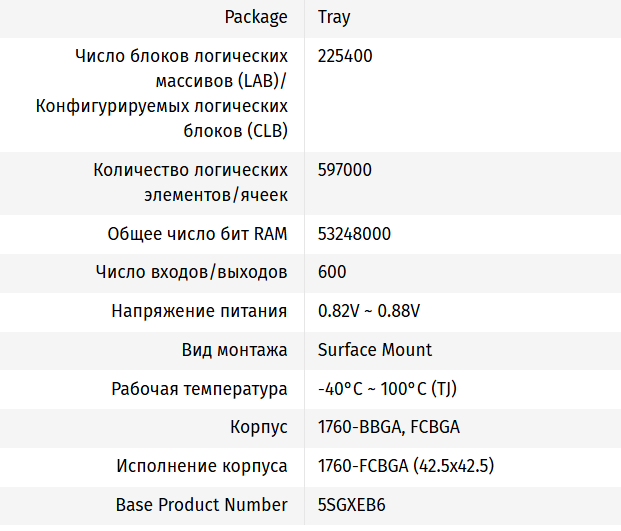Select the 597000 logic elements value
Image resolution: width=621 pixels, height=531 pixels.
coord(345,170)
